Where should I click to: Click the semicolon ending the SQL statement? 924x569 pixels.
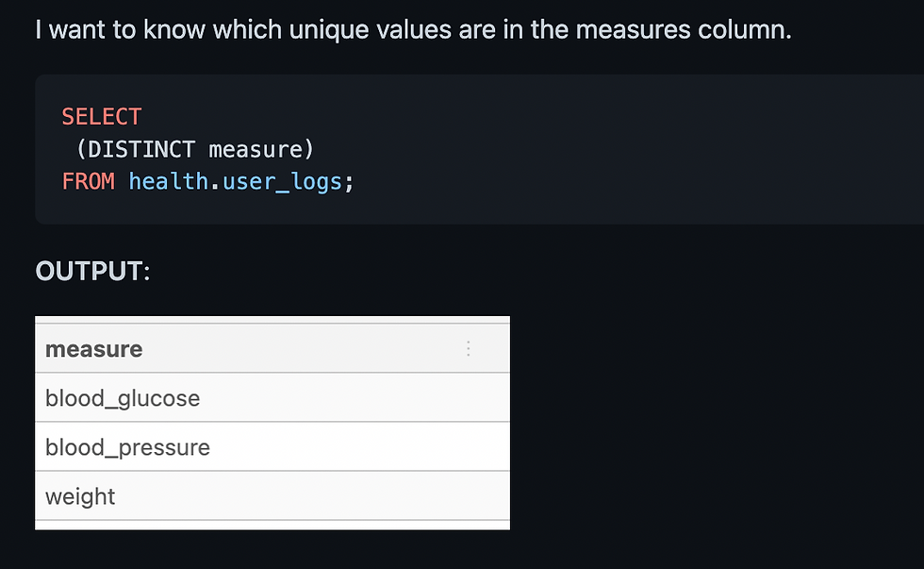[x=349, y=183]
